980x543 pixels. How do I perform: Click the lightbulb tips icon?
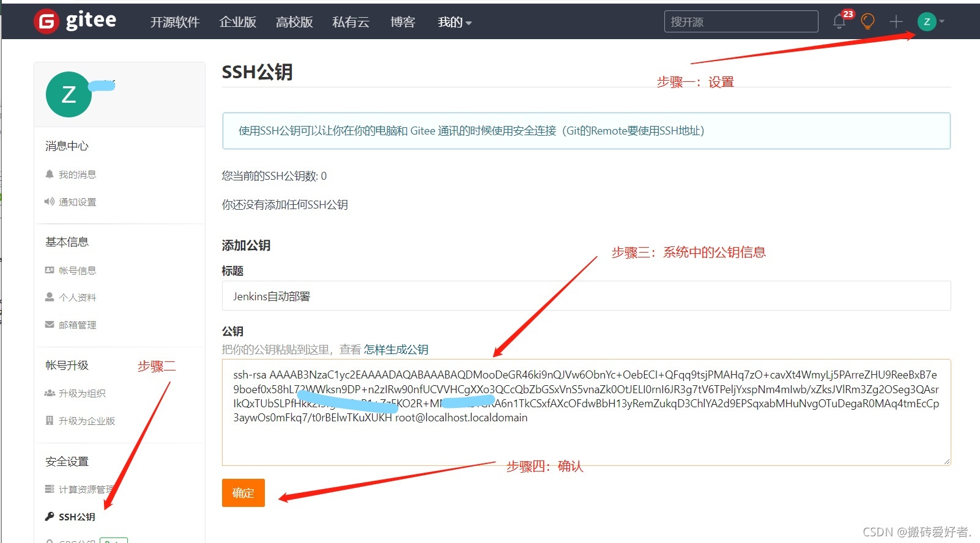867,22
